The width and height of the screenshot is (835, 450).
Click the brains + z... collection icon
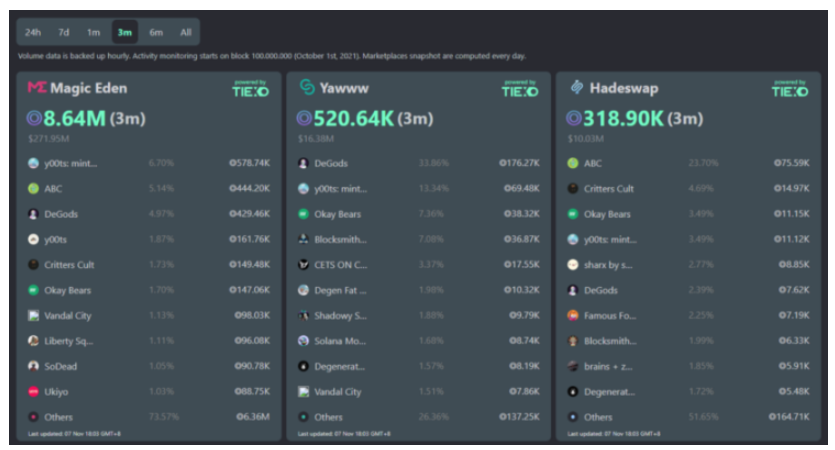click(x=573, y=366)
